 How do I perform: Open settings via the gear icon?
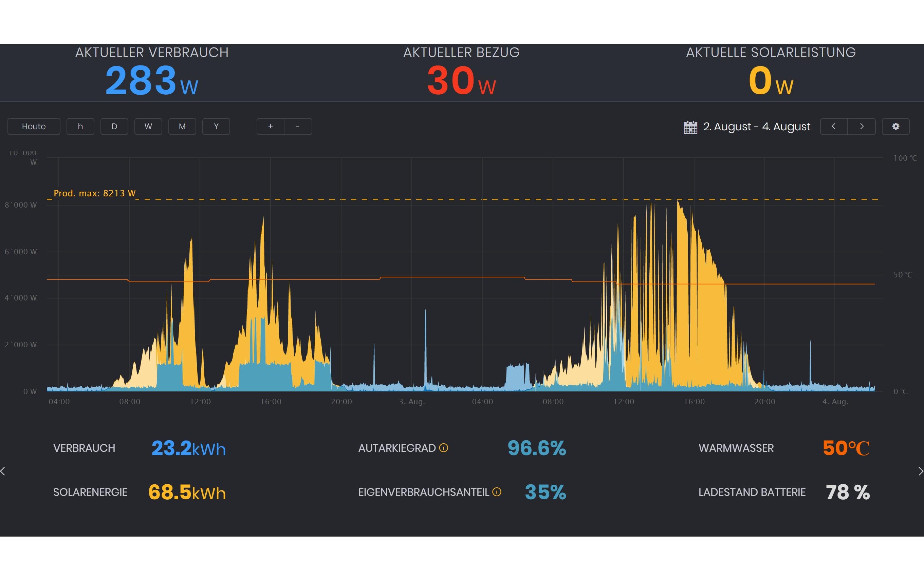[x=895, y=126]
